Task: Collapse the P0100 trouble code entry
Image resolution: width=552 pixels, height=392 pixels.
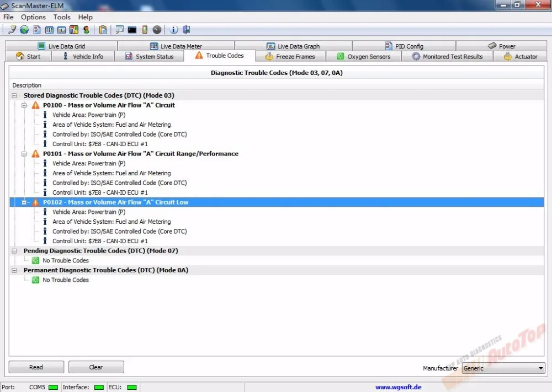Action: 24,105
